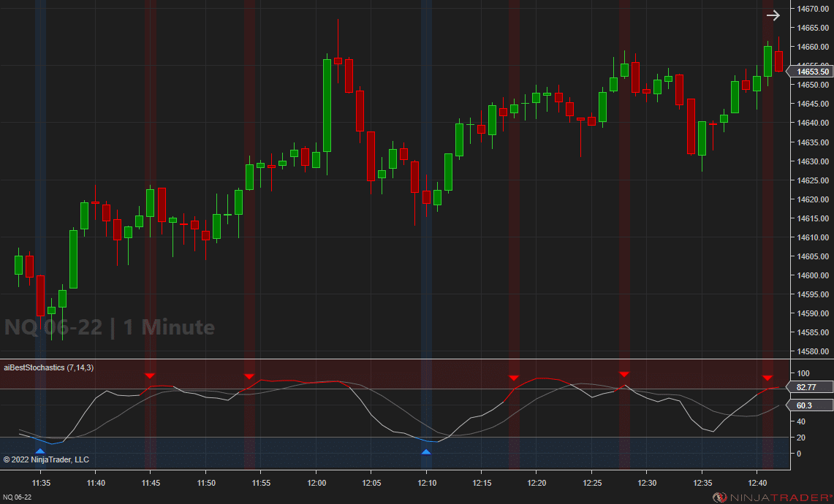Switch to the NQ 06-22 bottom tab
The width and height of the screenshot is (834, 504).
click(x=18, y=497)
